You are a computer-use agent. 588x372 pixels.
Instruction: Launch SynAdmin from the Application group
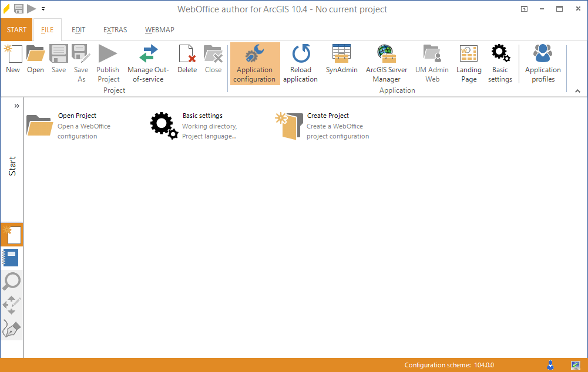(x=341, y=59)
